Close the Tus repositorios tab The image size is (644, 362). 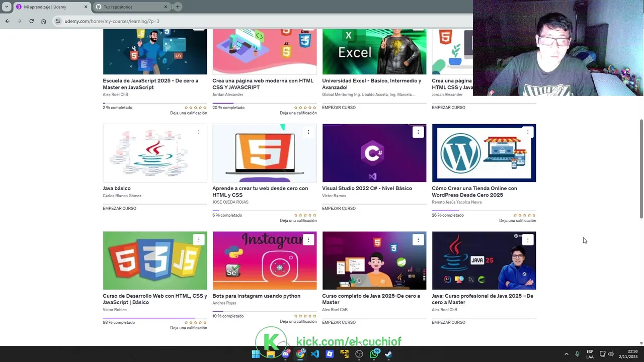[x=166, y=7]
